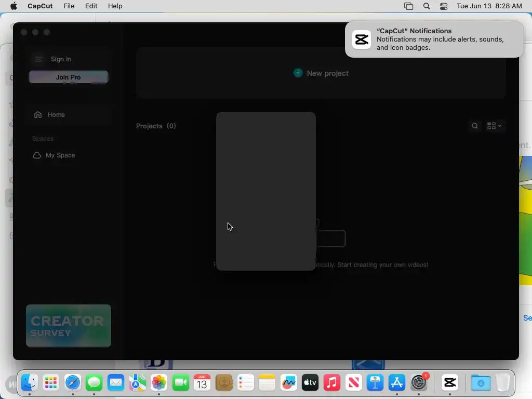Open Maps from the Dock
Viewport: 532px width, 399px height.
pos(137,383)
